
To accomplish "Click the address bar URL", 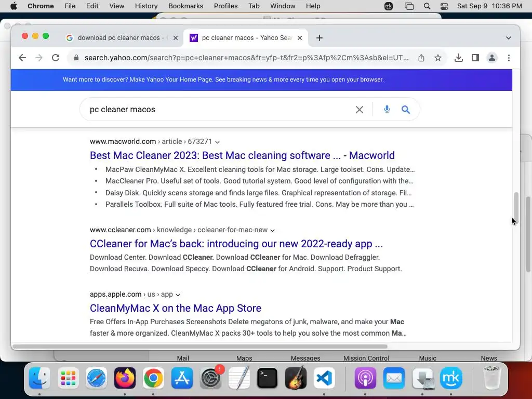I will tap(246, 58).
